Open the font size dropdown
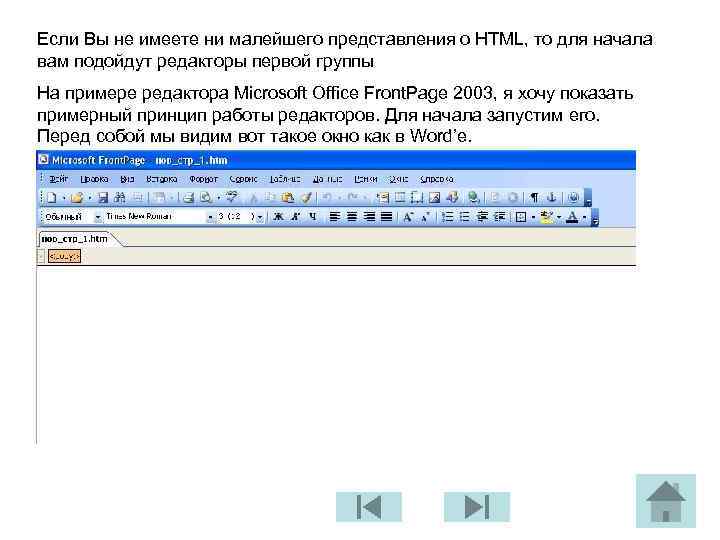The height and width of the screenshot is (540, 720). 260,218
